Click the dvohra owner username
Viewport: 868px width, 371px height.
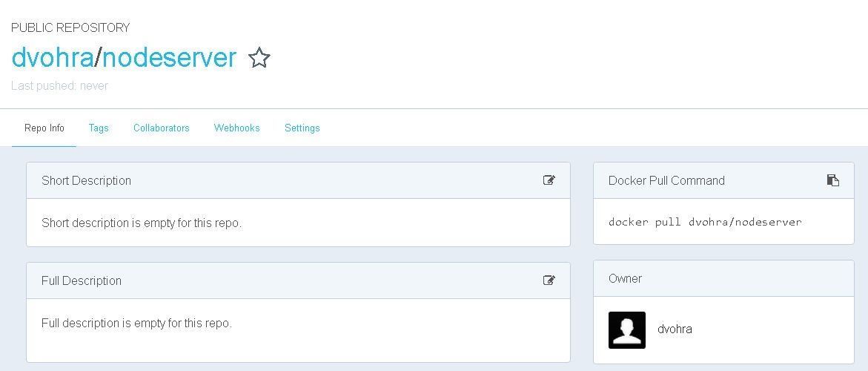[675, 329]
